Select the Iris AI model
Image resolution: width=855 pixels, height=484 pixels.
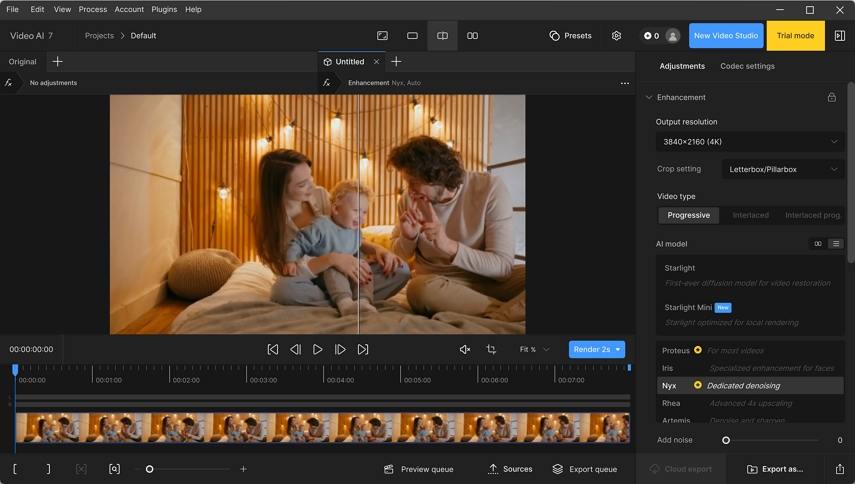(749, 368)
